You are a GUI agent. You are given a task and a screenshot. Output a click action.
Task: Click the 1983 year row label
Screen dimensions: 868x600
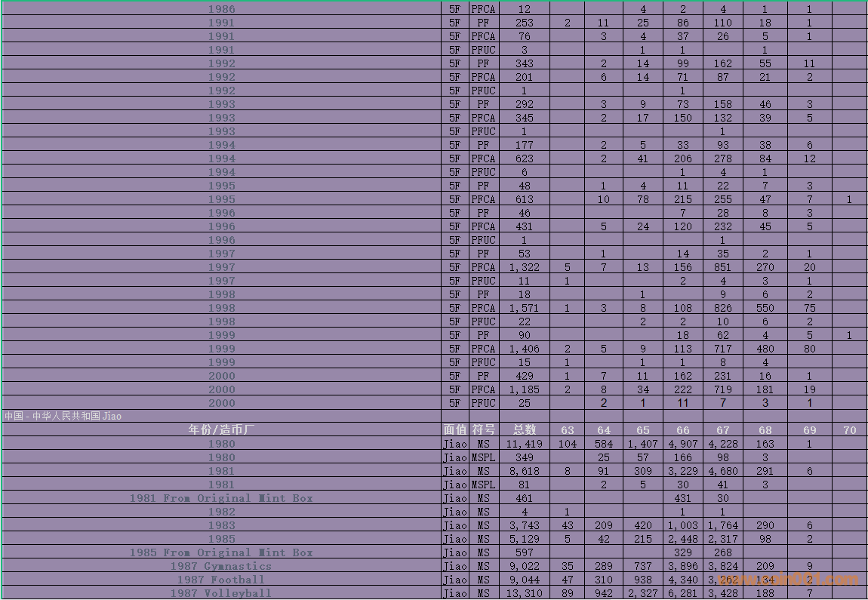coord(221,525)
